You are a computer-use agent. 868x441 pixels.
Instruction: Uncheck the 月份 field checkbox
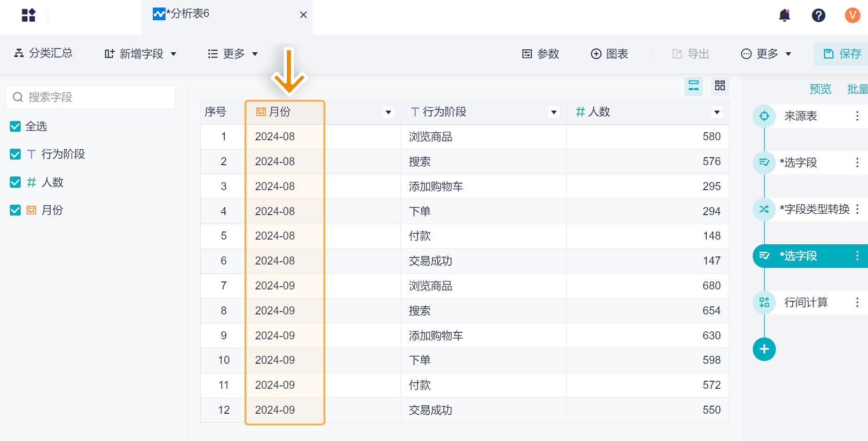(x=16, y=210)
